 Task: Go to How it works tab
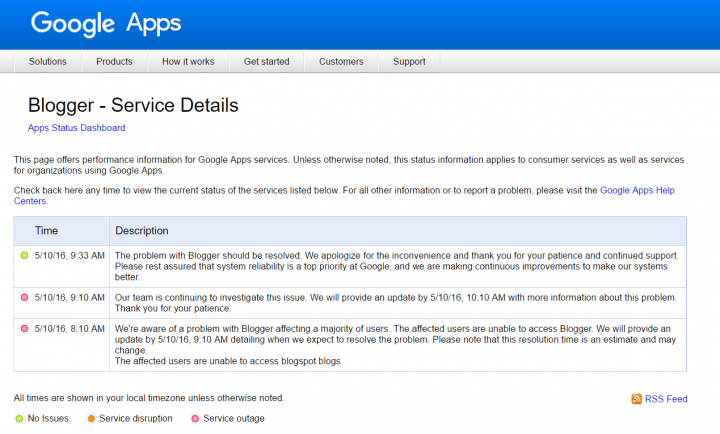[x=188, y=62]
